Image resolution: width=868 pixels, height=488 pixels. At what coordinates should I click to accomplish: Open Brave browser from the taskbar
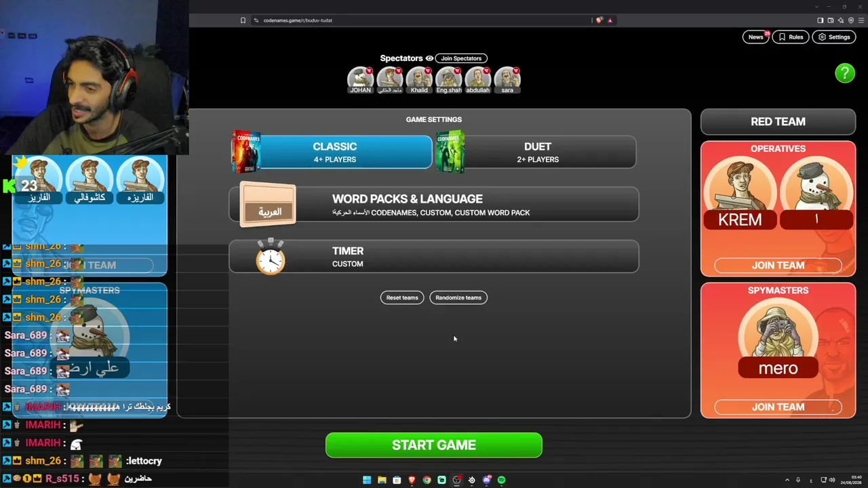[412, 480]
